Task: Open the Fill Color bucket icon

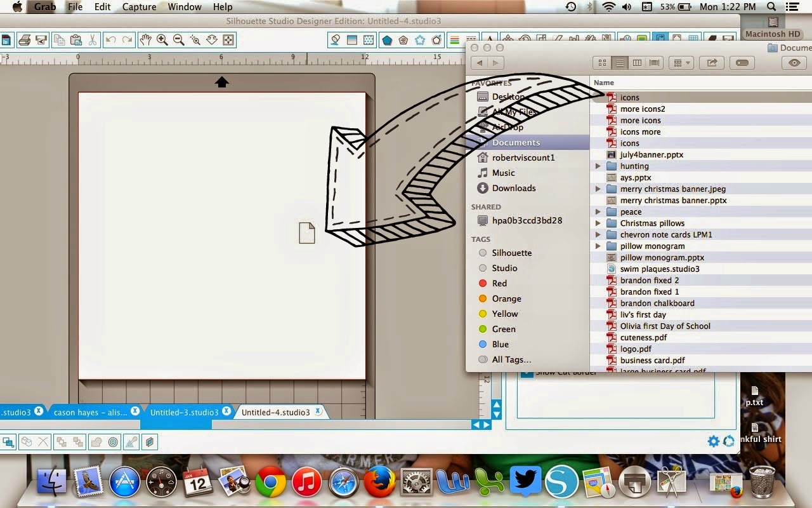Action: pos(336,40)
